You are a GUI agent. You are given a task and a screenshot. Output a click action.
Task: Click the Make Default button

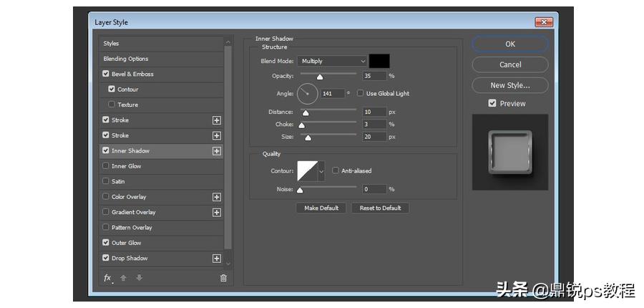tap(321, 208)
